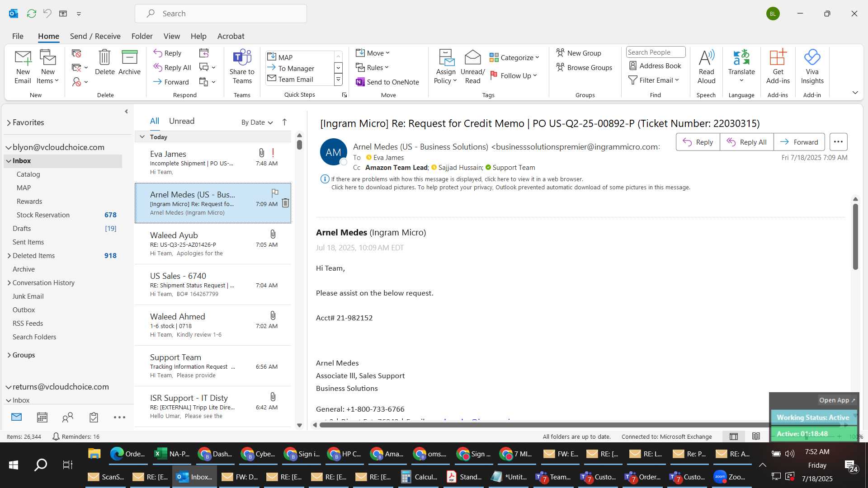
Task: Click Open App in the status overlay
Action: pos(837,400)
